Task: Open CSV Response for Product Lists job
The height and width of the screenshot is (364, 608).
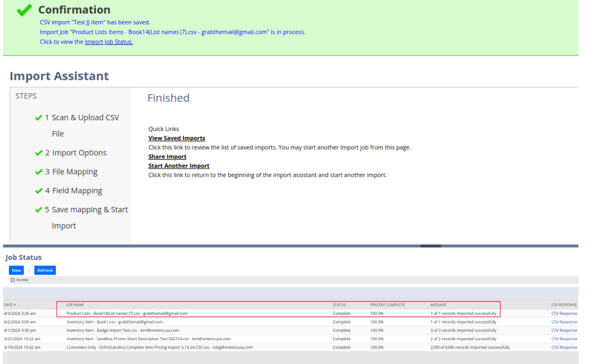Action: pyautogui.click(x=564, y=313)
